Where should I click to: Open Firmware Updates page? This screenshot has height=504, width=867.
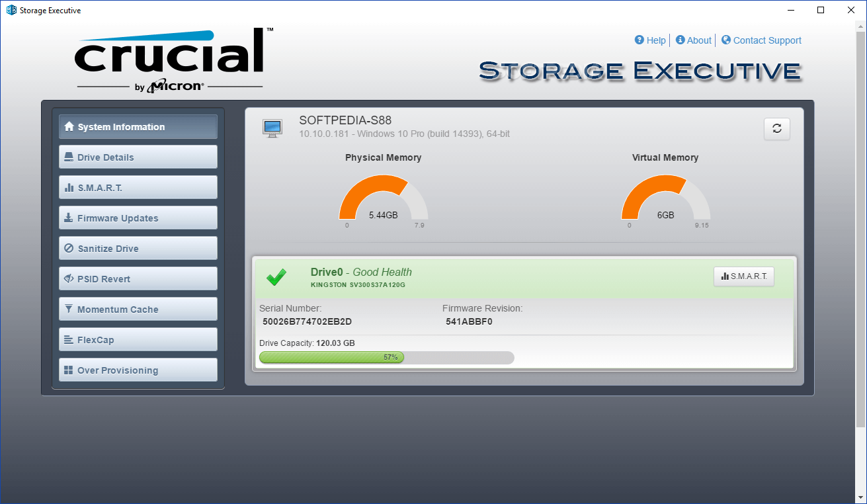[138, 218]
